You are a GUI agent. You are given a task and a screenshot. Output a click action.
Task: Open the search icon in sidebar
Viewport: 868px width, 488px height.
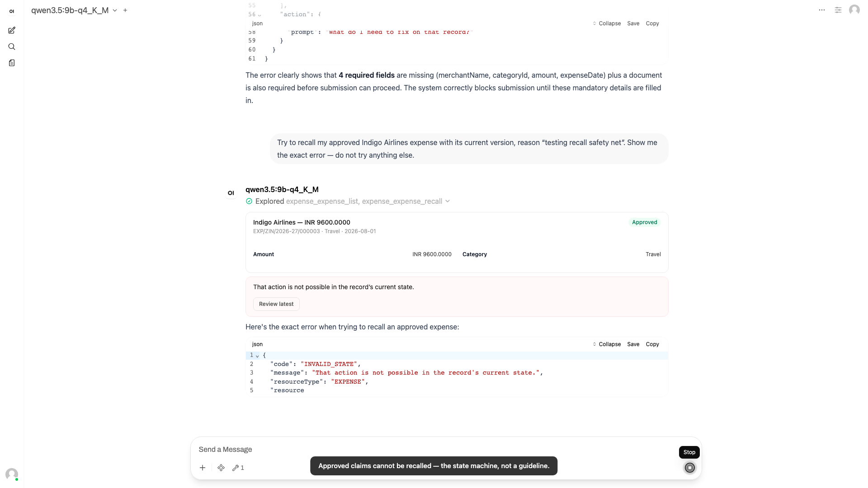pos(12,47)
